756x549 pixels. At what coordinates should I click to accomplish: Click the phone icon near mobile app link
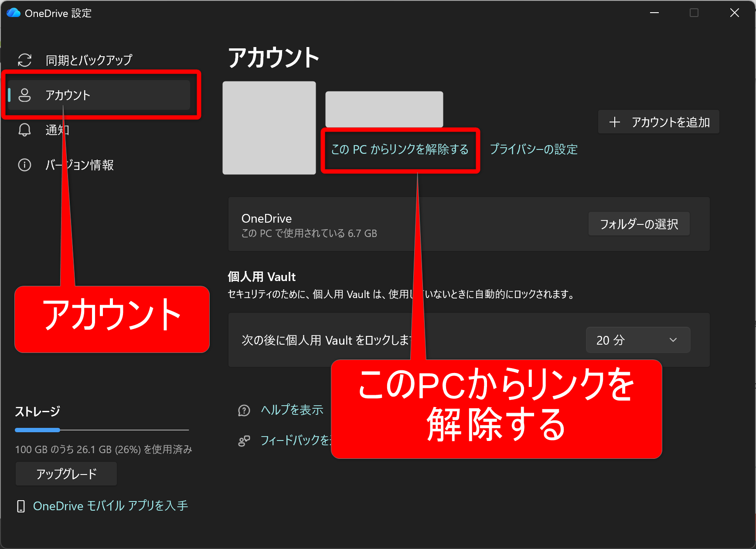click(x=20, y=506)
